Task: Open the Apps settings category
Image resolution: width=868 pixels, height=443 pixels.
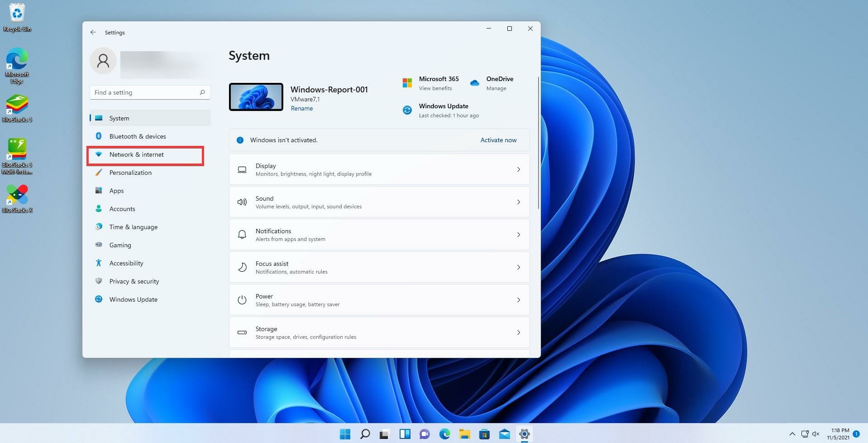Action: (116, 191)
